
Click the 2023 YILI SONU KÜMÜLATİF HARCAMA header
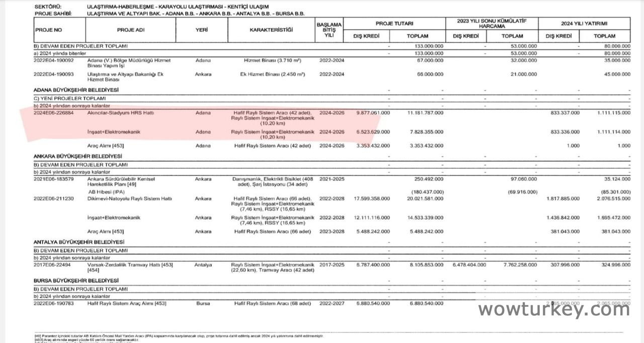point(491,24)
